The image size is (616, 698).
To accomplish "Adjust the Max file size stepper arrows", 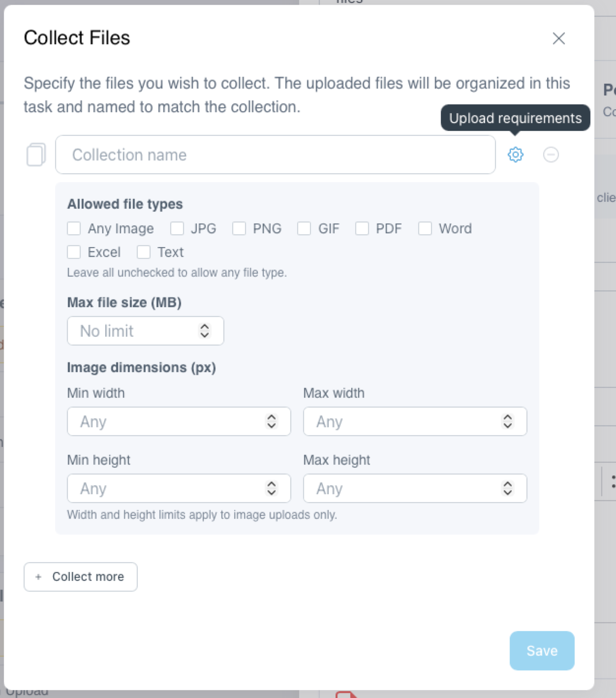I will tap(205, 331).
